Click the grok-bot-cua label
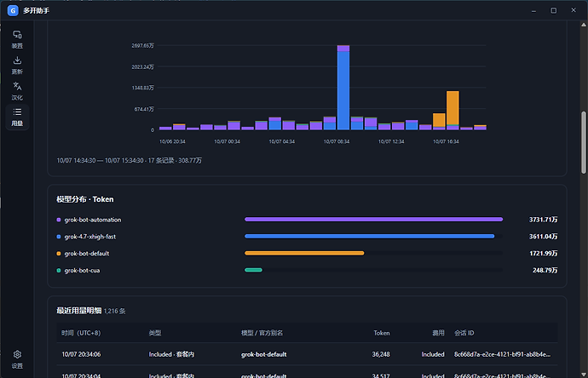 click(82, 271)
